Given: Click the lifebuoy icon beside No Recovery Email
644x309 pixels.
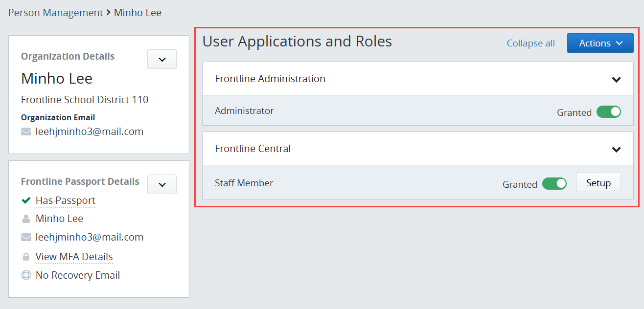Looking at the screenshot, I should click(26, 275).
